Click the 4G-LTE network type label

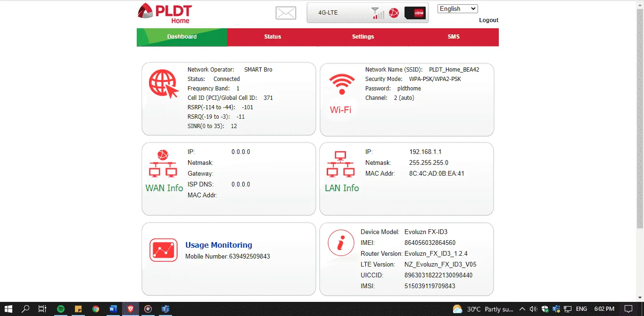328,13
